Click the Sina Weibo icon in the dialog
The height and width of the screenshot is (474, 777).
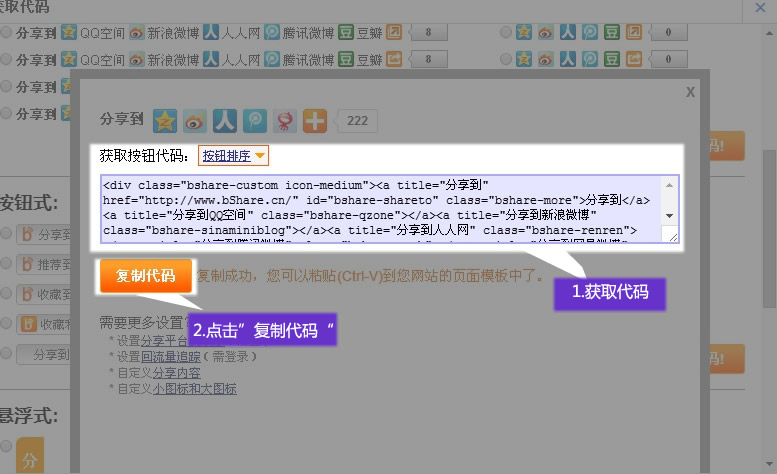pyautogui.click(x=195, y=121)
